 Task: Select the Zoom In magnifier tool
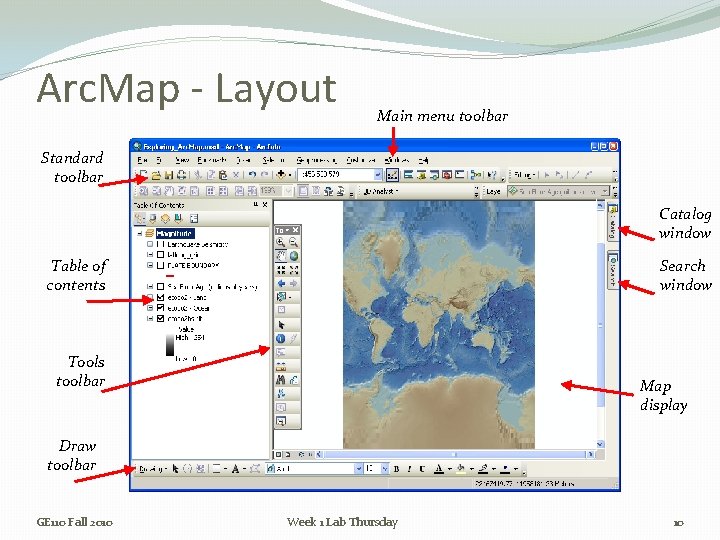coord(281,242)
